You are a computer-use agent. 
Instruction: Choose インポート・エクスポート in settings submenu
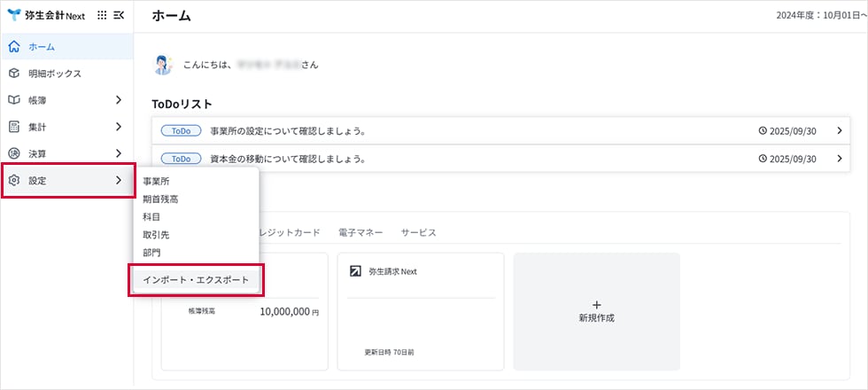click(196, 280)
